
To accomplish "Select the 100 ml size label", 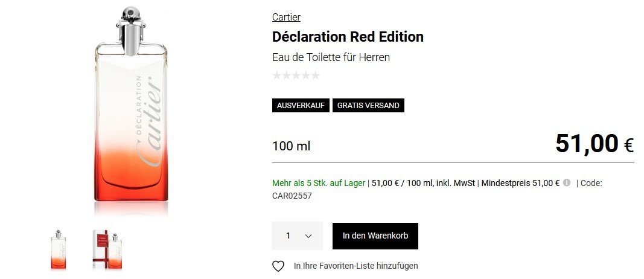I will coord(291,146).
